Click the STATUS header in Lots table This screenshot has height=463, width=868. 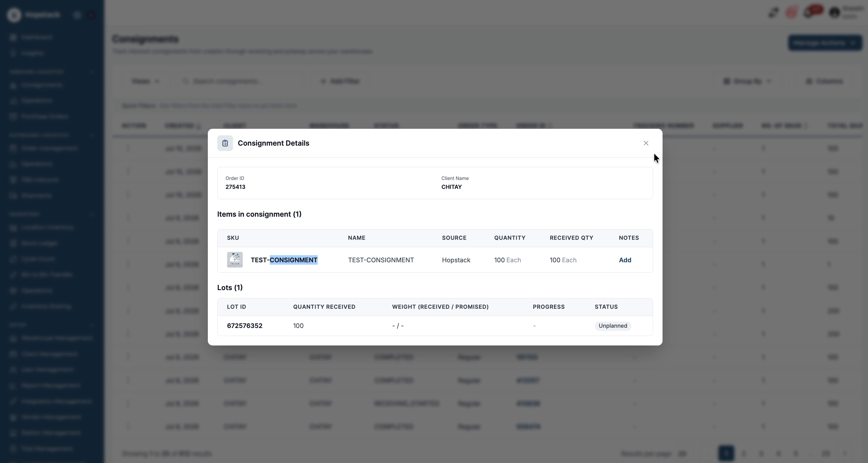point(606,307)
